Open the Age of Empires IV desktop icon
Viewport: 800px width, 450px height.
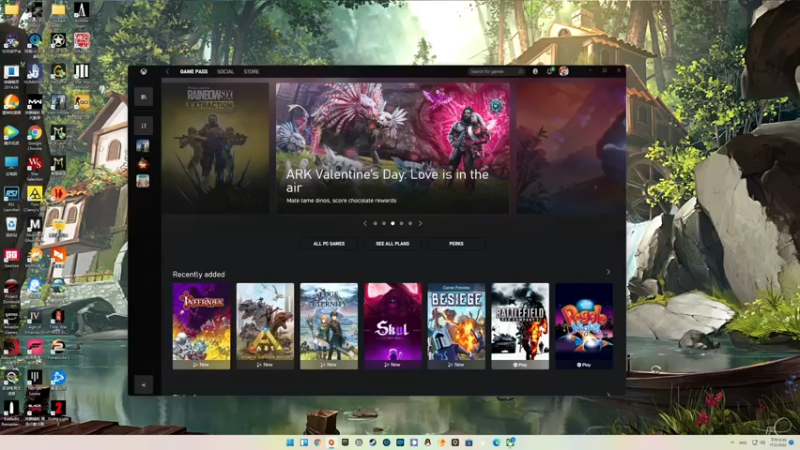tap(35, 320)
